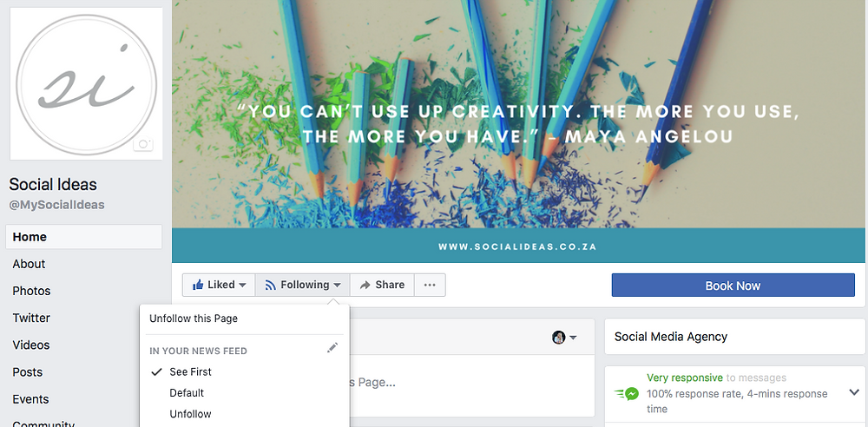Click the camera icon on profile picture
Screen dimensions: 868x427
143,144
